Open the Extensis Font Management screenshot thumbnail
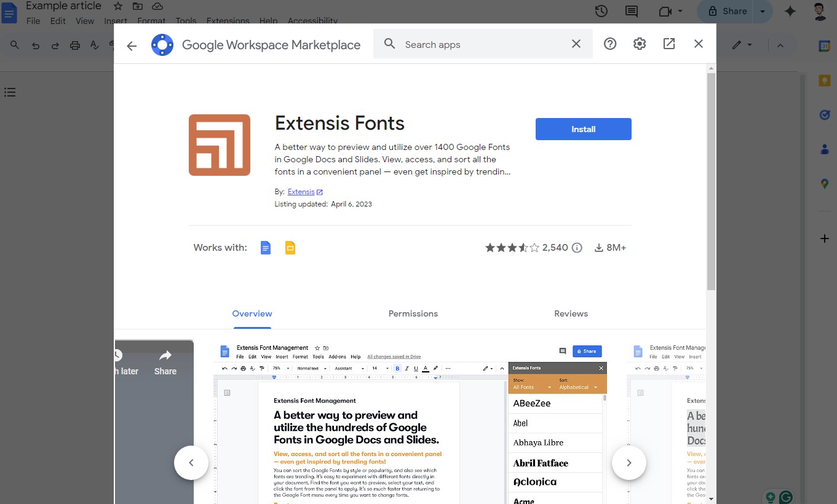 (410, 422)
